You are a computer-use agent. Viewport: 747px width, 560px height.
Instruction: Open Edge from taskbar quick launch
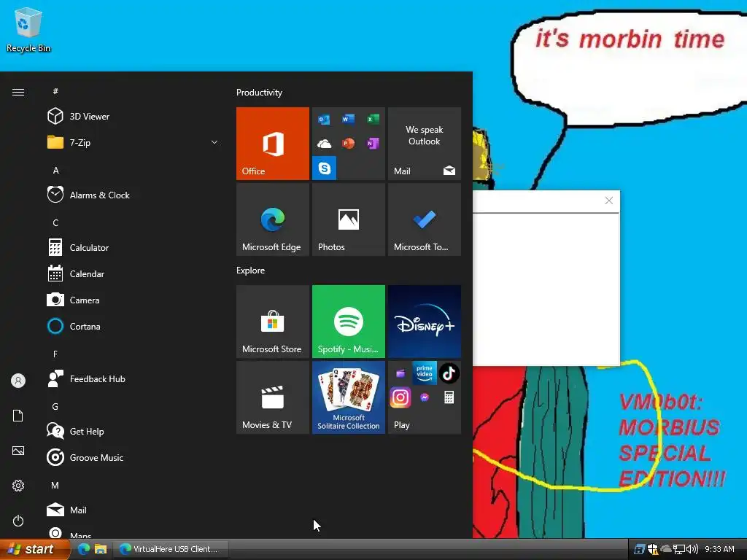pyautogui.click(x=84, y=549)
